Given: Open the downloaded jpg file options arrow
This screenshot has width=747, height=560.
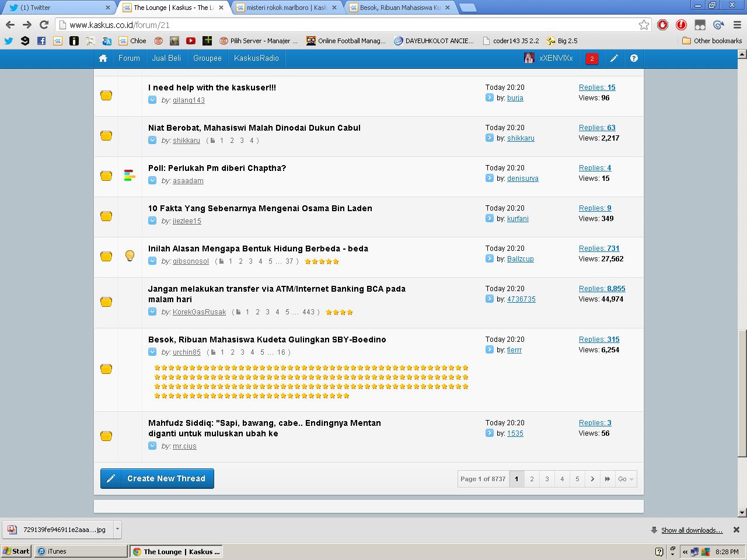Looking at the screenshot, I should point(117,529).
